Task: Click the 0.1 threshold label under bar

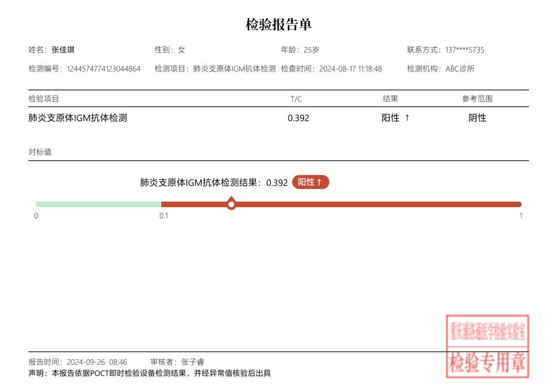Action: pos(163,216)
